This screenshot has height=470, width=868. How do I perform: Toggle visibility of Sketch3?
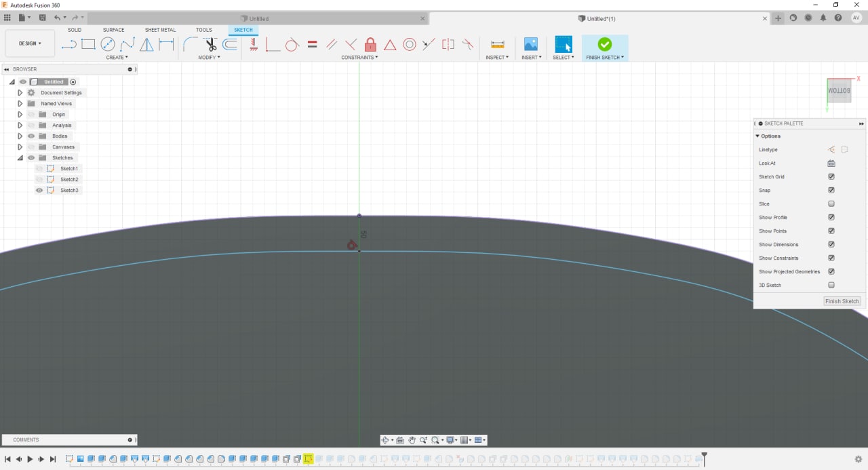[x=39, y=190]
